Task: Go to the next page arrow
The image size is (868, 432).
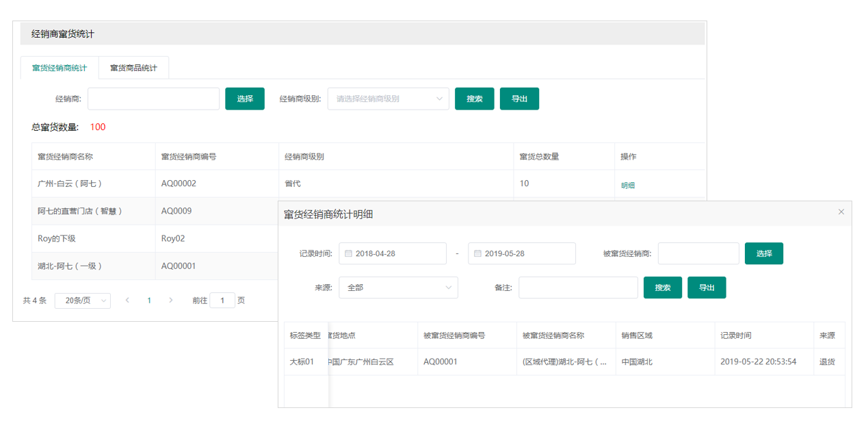Action: 171,301
